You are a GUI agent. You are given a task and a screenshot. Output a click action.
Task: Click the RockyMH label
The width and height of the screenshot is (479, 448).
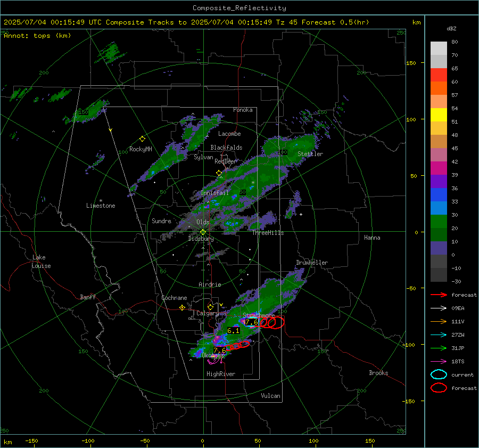(141, 149)
